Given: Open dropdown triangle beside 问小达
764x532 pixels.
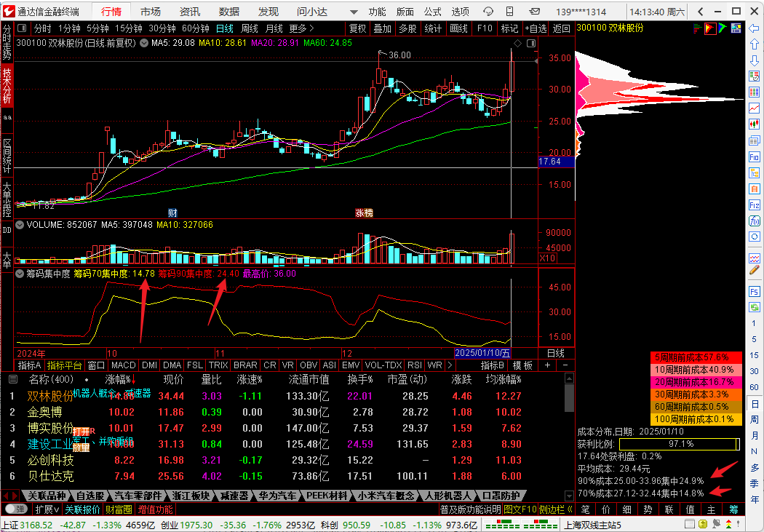Looking at the screenshot, I should point(354,12).
